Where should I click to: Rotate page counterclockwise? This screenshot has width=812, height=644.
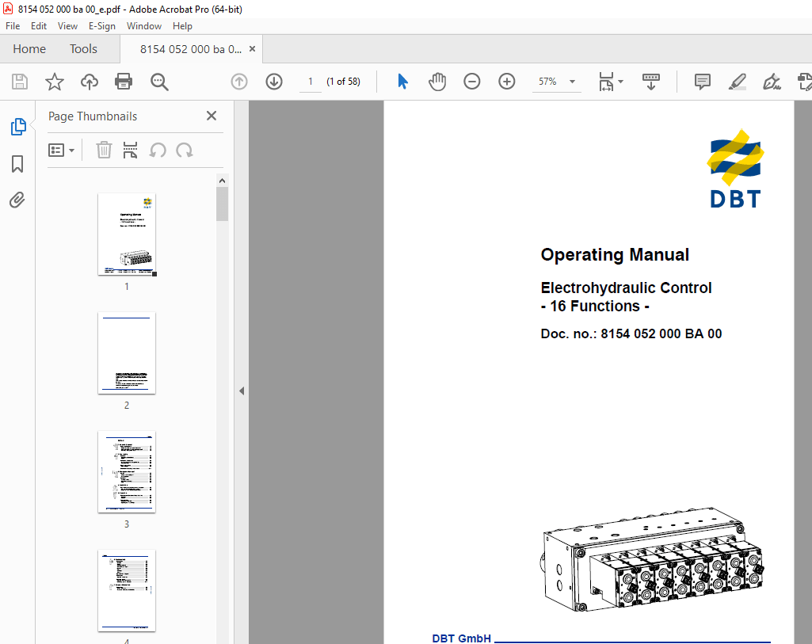click(x=158, y=151)
